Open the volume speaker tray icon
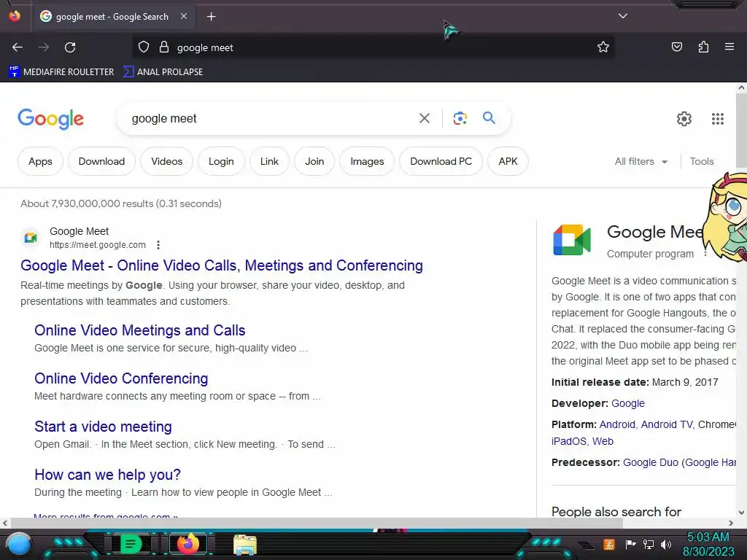The image size is (747, 560). click(666, 544)
